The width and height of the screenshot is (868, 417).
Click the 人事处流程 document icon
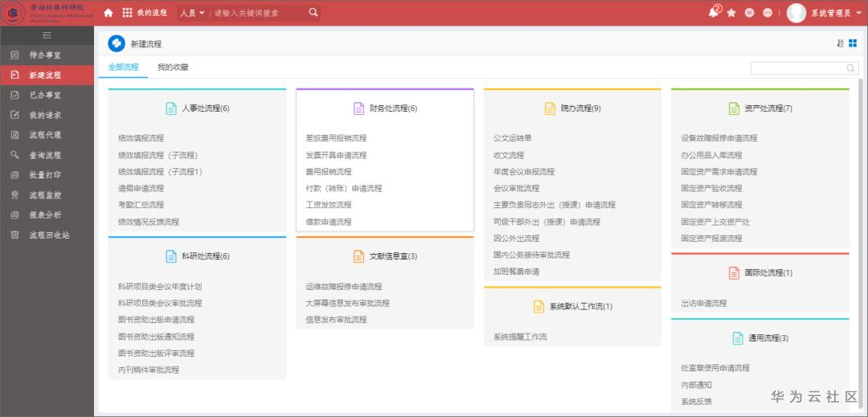[172, 108]
